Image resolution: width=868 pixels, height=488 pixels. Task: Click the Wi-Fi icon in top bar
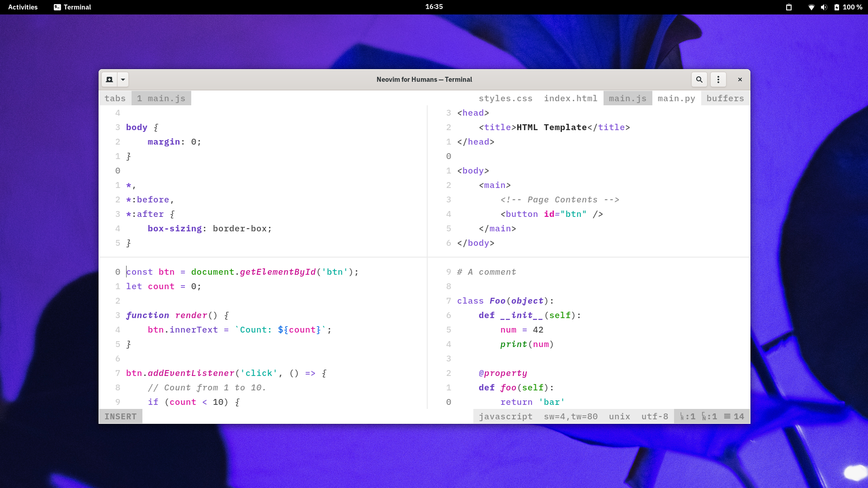click(811, 7)
